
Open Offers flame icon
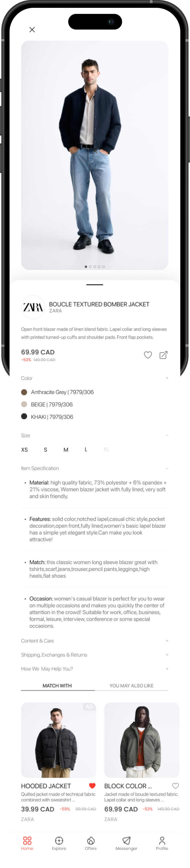tap(91, 843)
